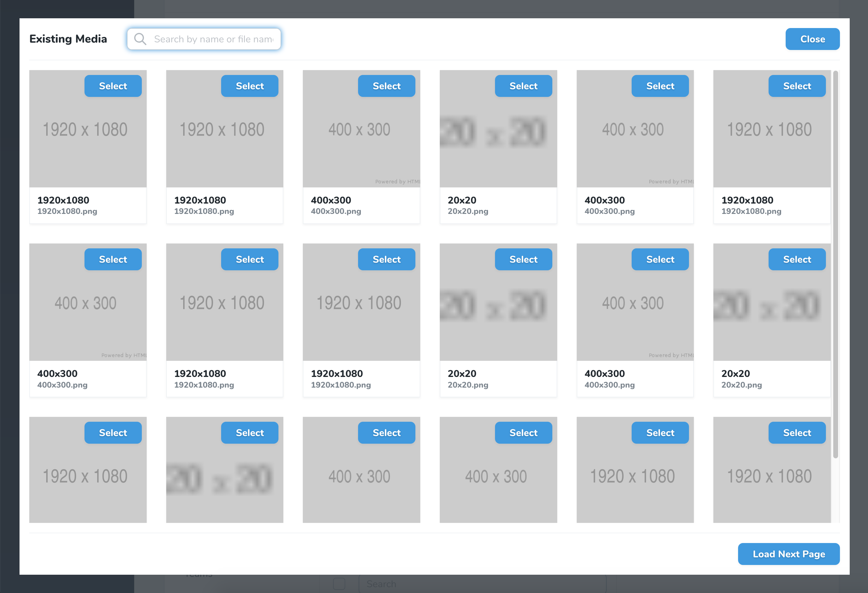Click the 20x20.png filename in the top row
The height and width of the screenshot is (593, 868).
468,211
